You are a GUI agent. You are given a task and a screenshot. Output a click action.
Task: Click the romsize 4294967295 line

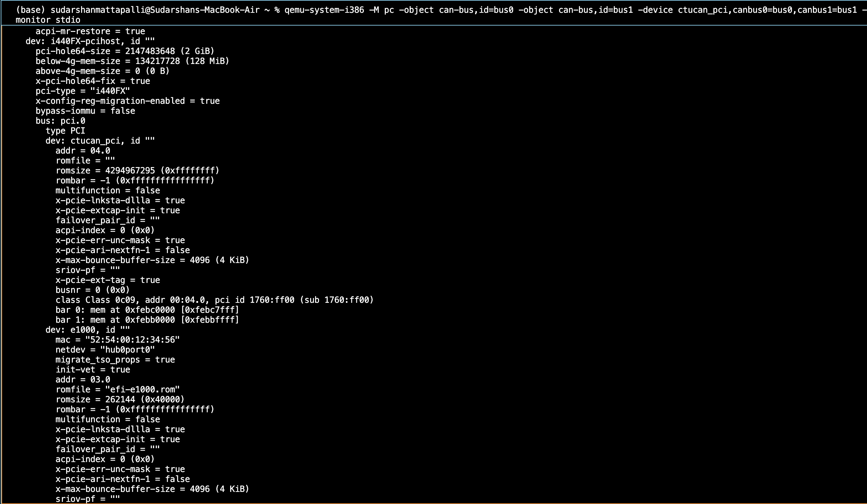[137, 171]
